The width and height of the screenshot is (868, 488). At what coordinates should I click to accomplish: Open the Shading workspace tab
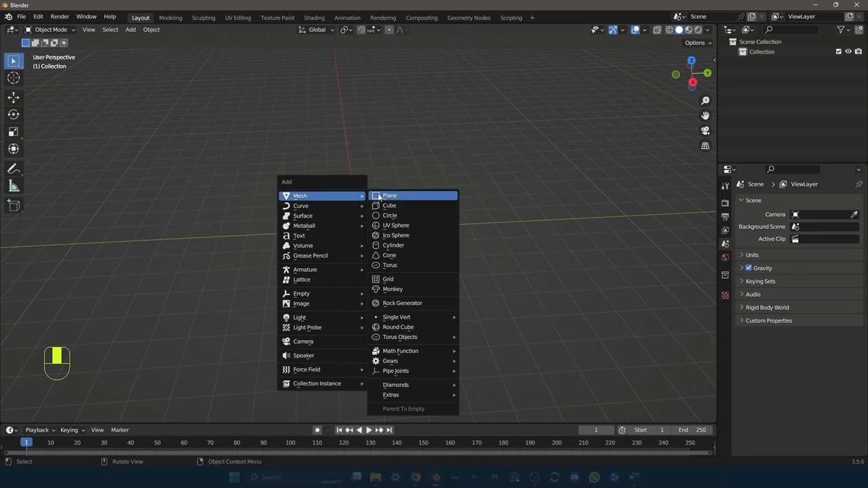click(314, 18)
